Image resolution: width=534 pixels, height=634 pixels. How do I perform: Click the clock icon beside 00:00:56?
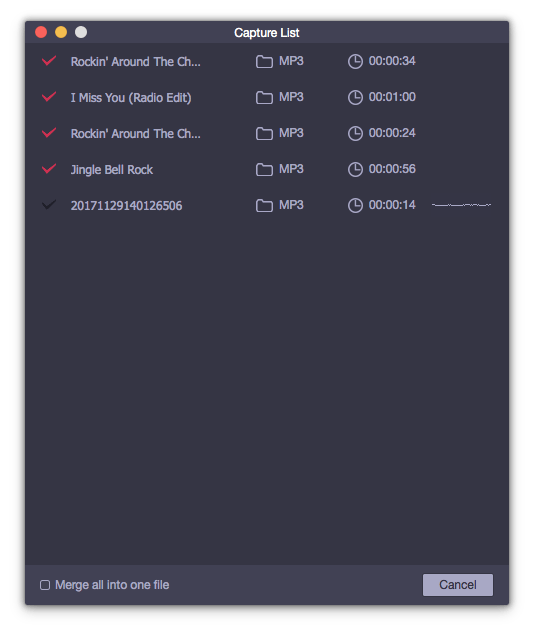355,169
